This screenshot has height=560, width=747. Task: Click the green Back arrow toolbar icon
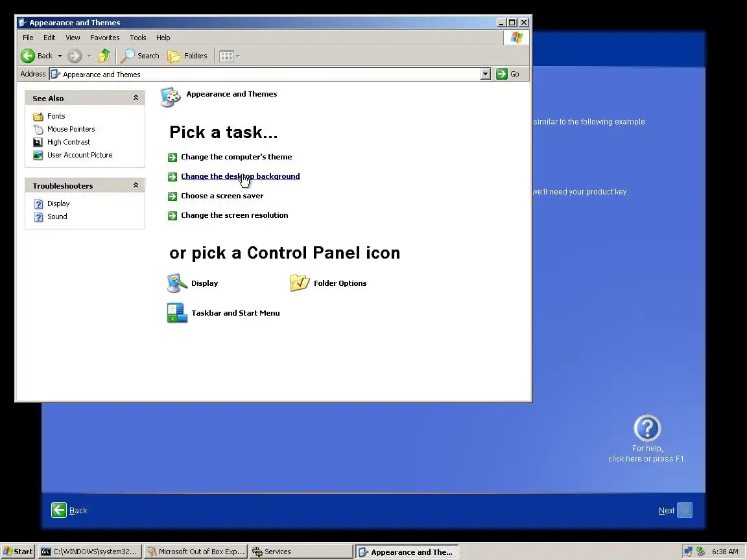[x=28, y=56]
